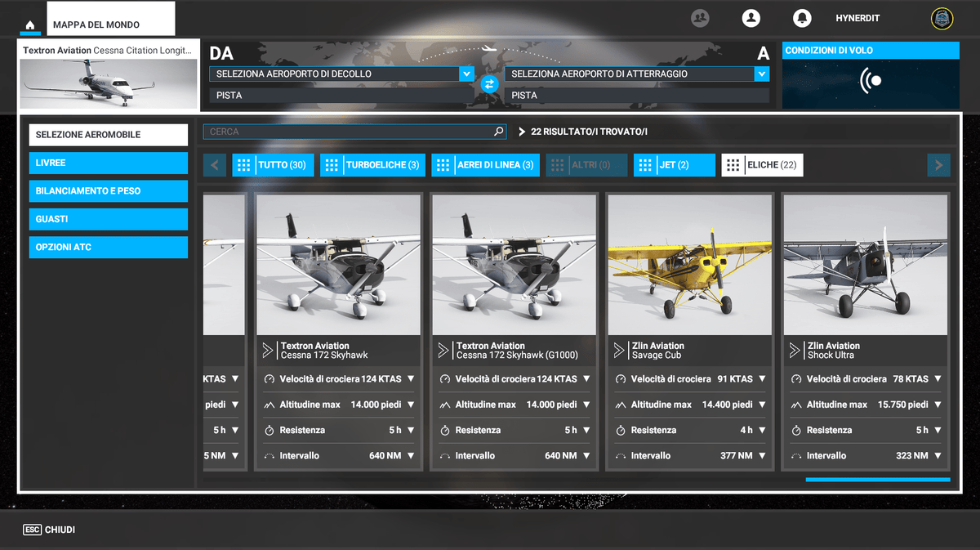
Task: Click the horizontal aircraft list scrollbar
Action: [878, 480]
